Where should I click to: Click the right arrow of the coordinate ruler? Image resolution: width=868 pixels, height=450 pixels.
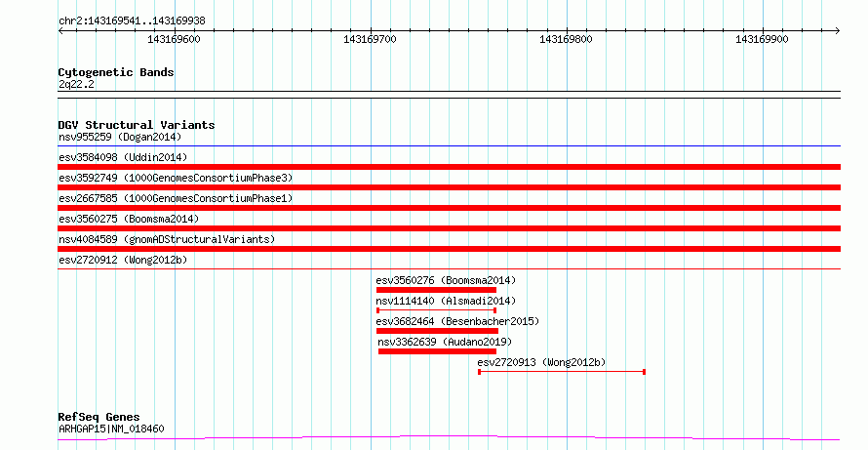click(x=838, y=31)
